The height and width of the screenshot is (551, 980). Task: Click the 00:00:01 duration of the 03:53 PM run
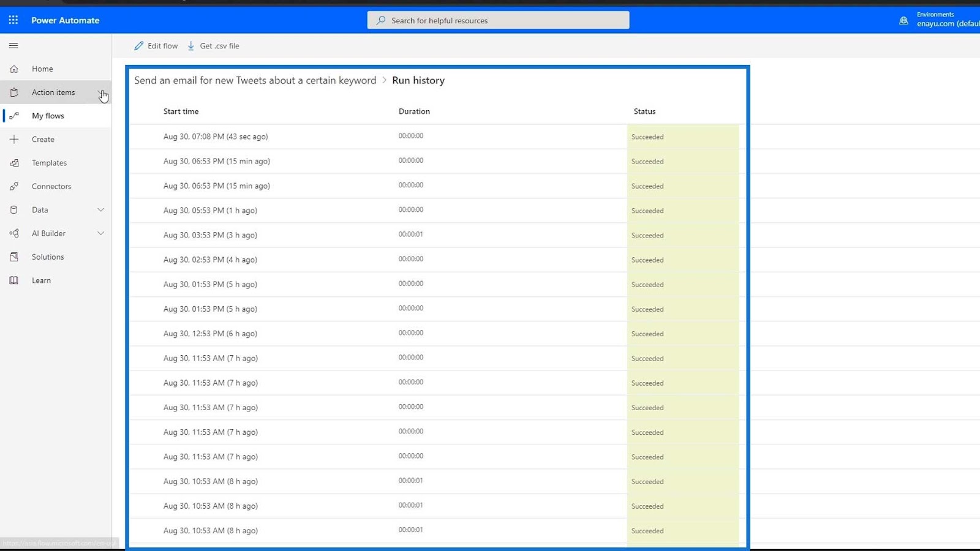[411, 234]
